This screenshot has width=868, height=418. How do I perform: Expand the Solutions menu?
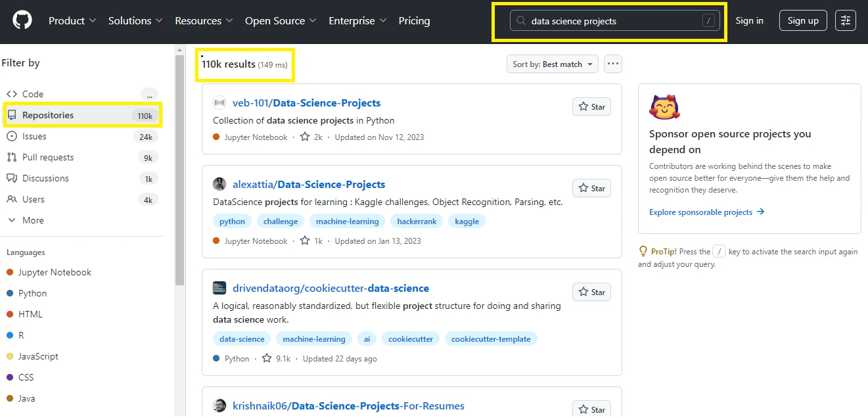135,21
